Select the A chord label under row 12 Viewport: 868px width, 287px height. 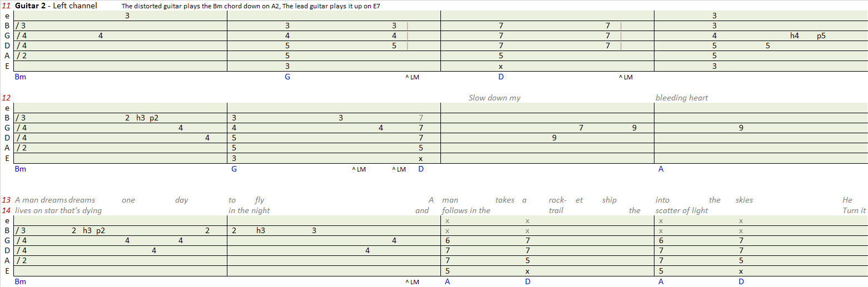click(661, 169)
